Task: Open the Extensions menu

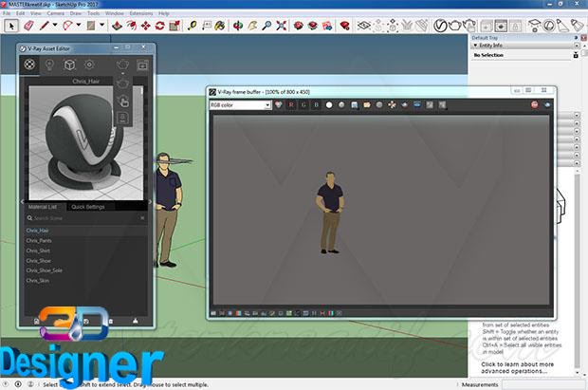Action: [141, 13]
